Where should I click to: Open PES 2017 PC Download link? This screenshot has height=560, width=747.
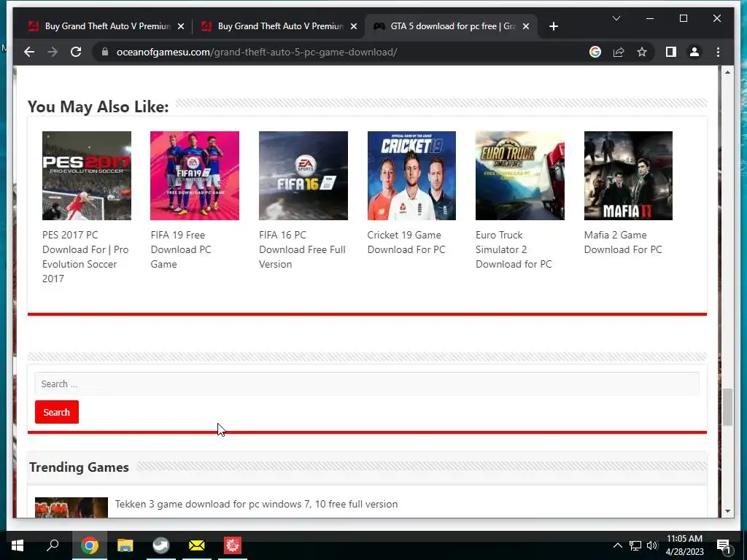pos(85,257)
